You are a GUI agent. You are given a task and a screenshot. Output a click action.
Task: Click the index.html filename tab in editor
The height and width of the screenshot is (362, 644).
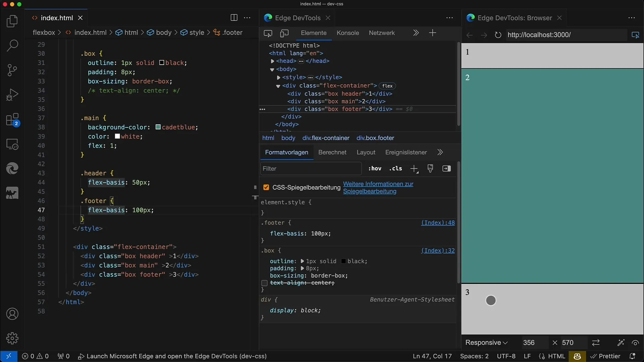57,18
